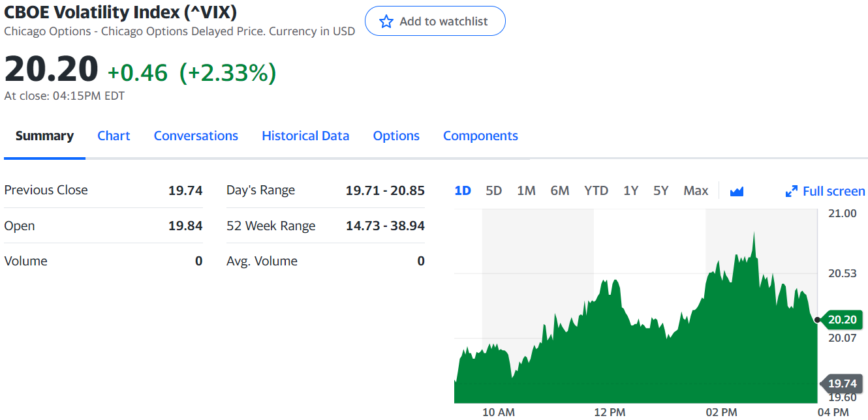Viewport: 868px width, 420px height.
Task: Open the Options tab
Action: click(x=396, y=136)
